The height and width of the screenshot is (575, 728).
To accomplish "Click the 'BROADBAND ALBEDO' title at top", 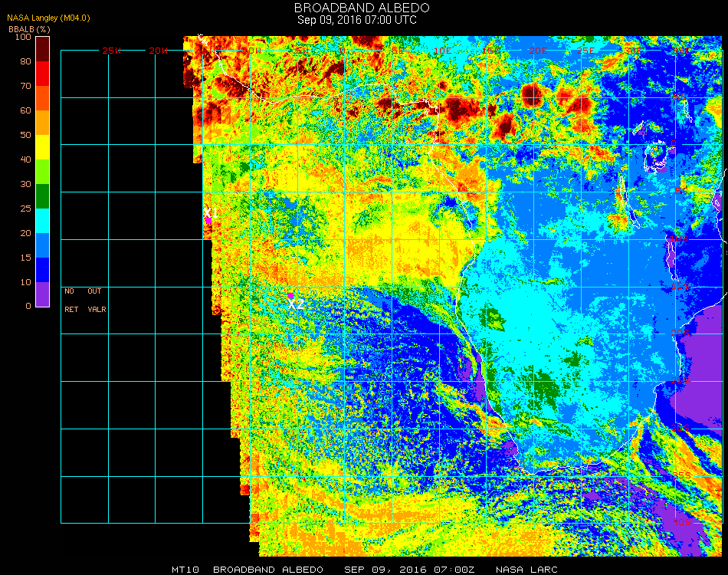I will click(x=362, y=8).
